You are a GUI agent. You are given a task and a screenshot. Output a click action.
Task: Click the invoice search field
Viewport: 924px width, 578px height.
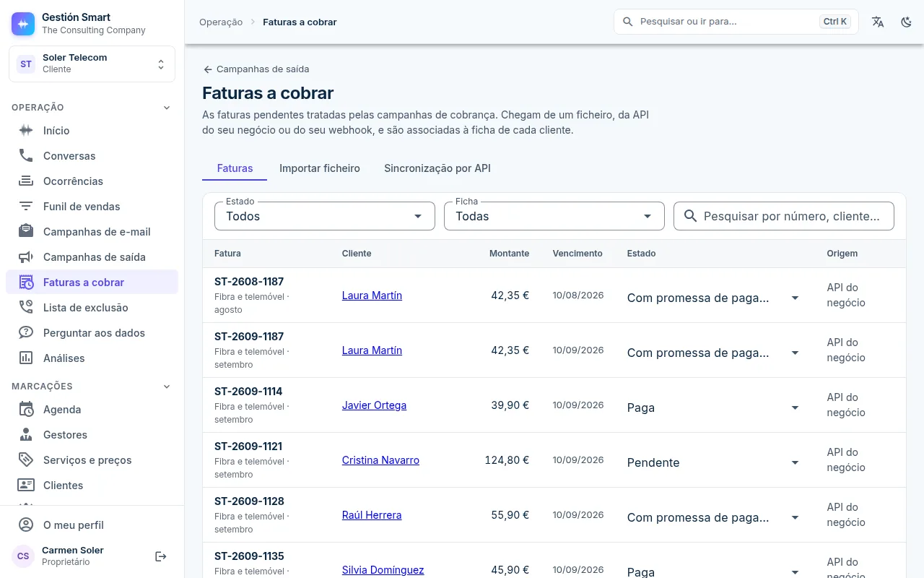coord(784,216)
